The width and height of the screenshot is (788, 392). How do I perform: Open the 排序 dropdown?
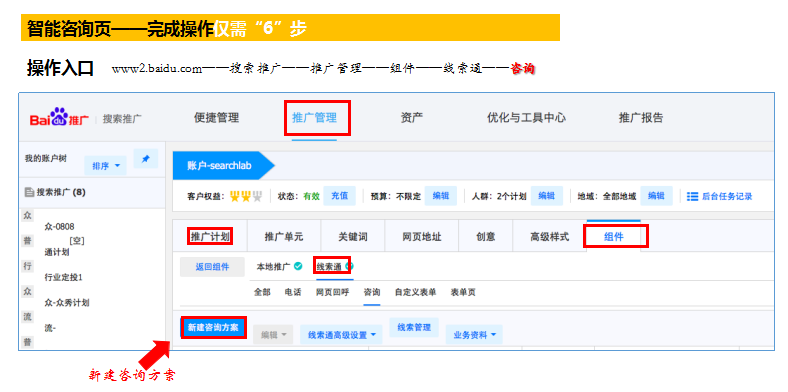[x=106, y=165]
